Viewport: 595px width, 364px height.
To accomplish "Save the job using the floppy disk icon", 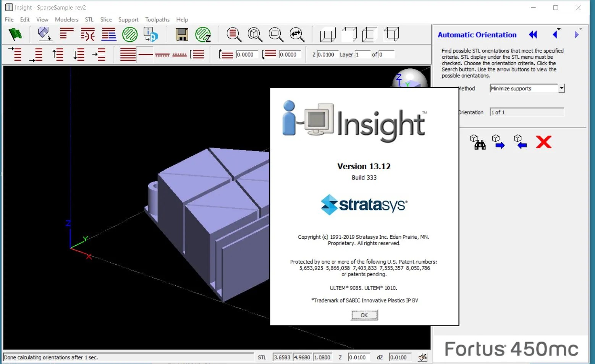I will click(182, 34).
